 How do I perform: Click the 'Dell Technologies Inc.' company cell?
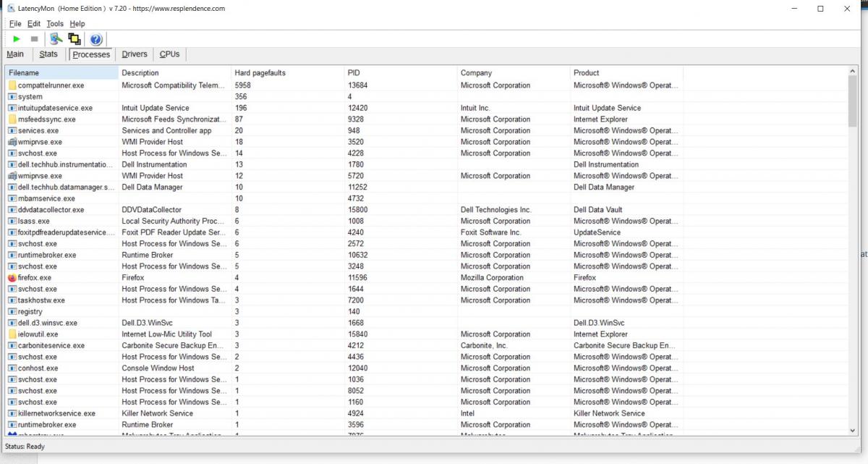496,210
